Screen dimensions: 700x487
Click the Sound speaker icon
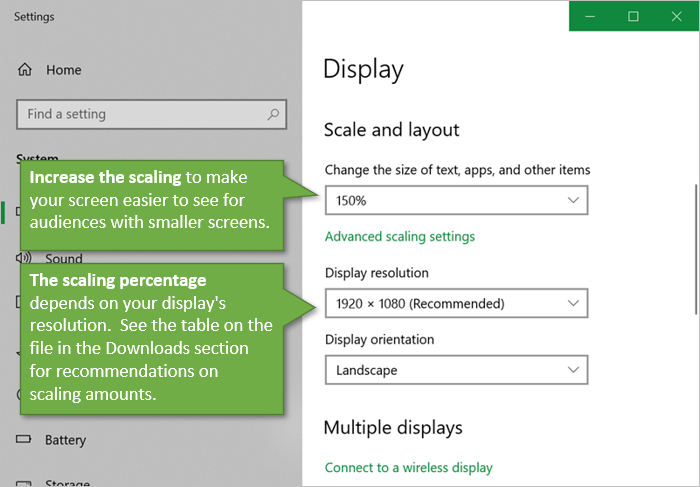click(x=24, y=258)
